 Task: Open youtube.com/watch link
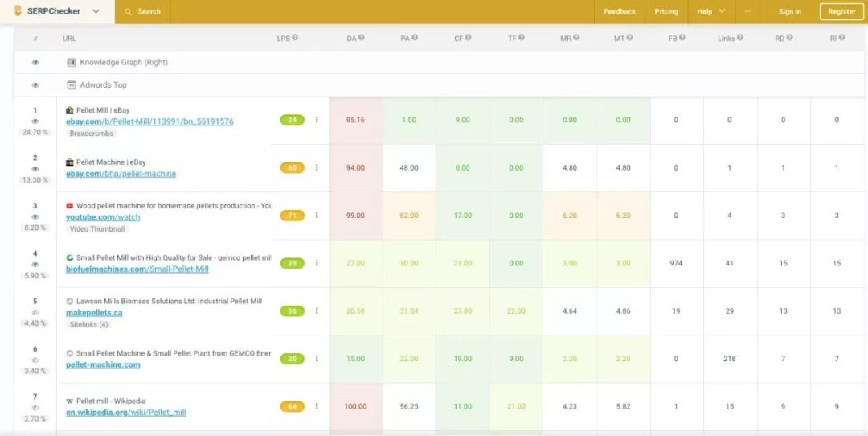(103, 217)
